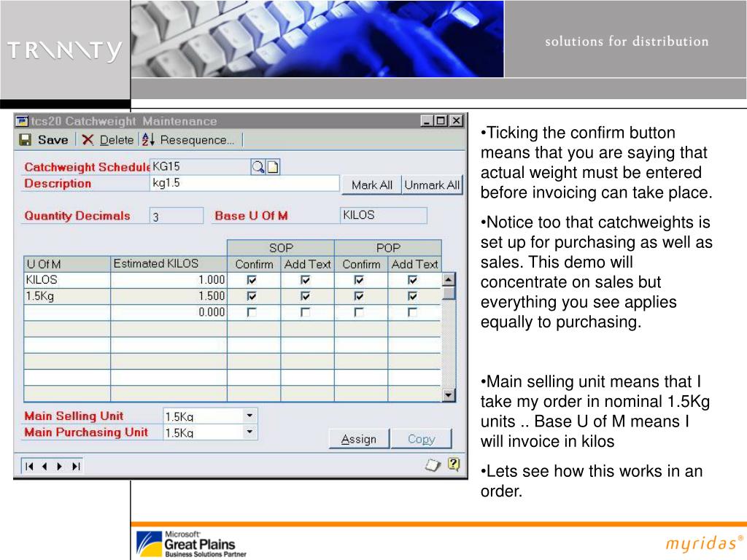Image resolution: width=747 pixels, height=560 pixels.
Task: Toggle POP Confirm for KILOS row
Action: [359, 280]
